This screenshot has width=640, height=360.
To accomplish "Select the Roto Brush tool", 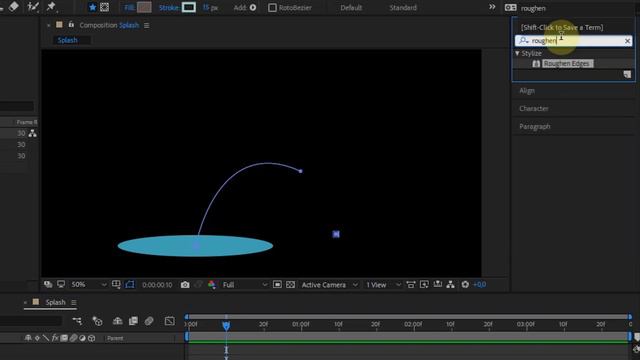I will 32,6.
